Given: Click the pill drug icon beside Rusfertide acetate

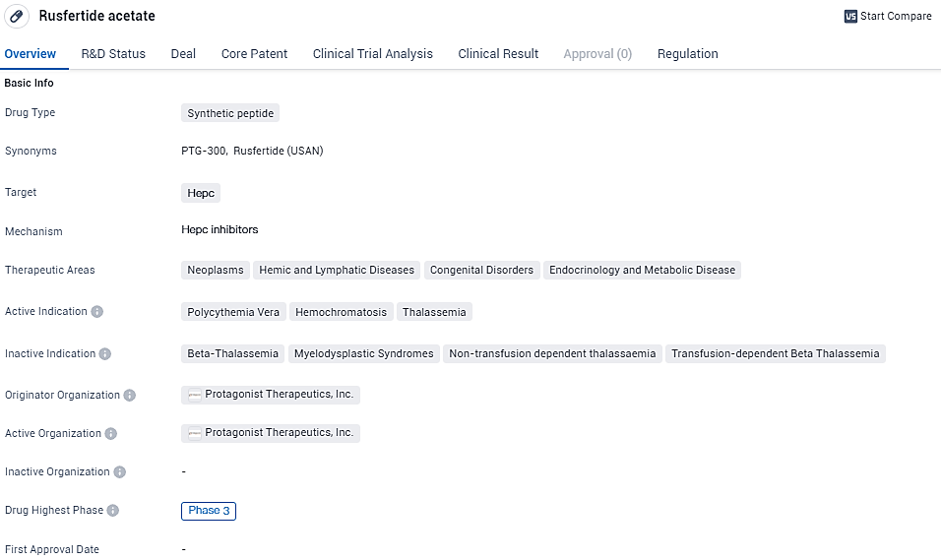Looking at the screenshot, I should click(17, 17).
